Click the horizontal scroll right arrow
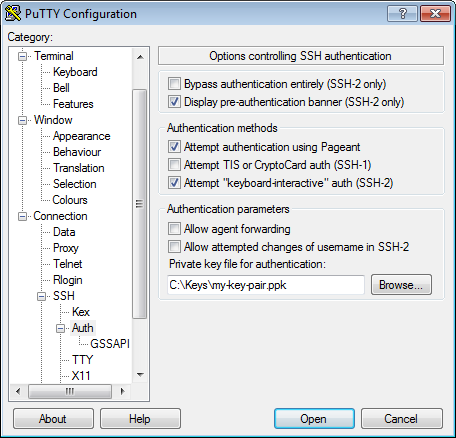This screenshot has width=456, height=438. point(122,391)
